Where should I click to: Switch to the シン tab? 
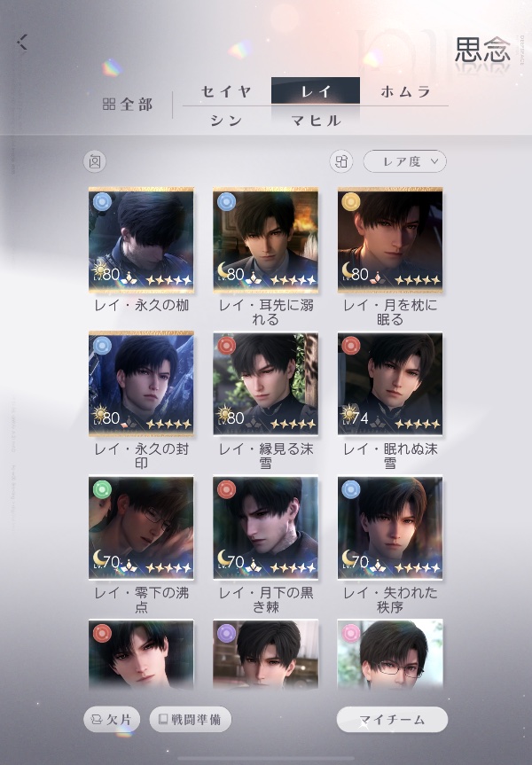pos(226,120)
